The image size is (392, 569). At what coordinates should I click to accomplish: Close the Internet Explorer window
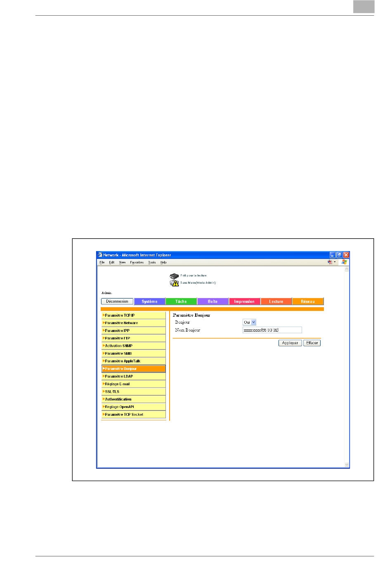(346, 255)
